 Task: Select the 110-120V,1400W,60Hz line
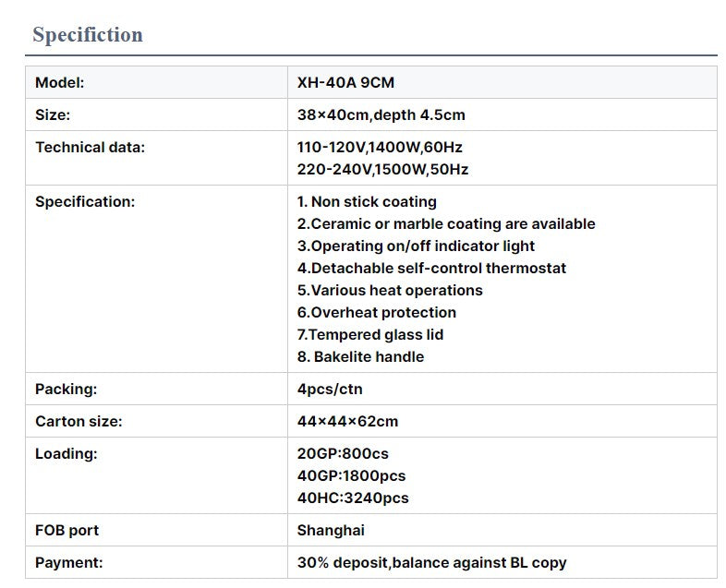tap(380, 147)
